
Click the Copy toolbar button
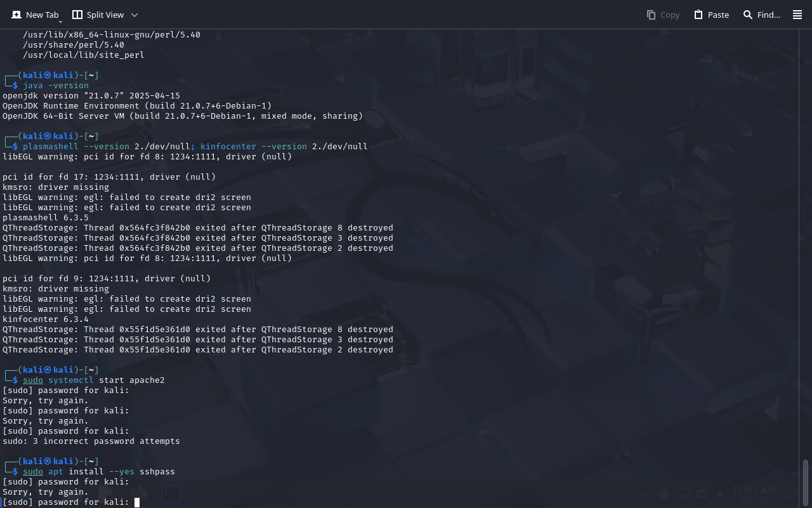[x=663, y=15]
